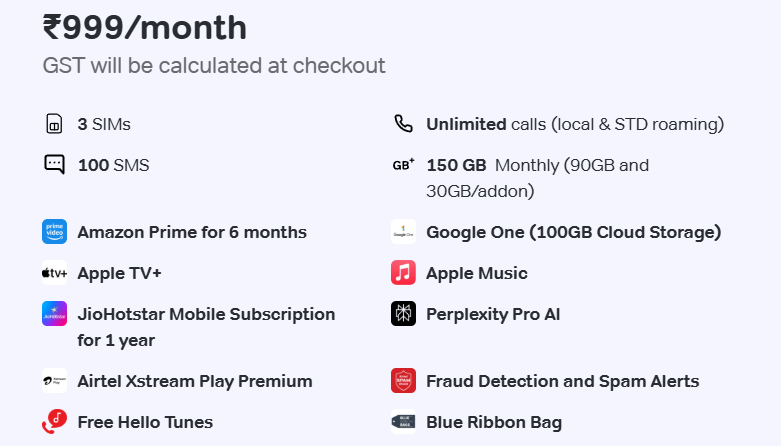Screen dimensions: 781x446
Task: Click the Fraud Detection shield icon
Action: (x=403, y=381)
